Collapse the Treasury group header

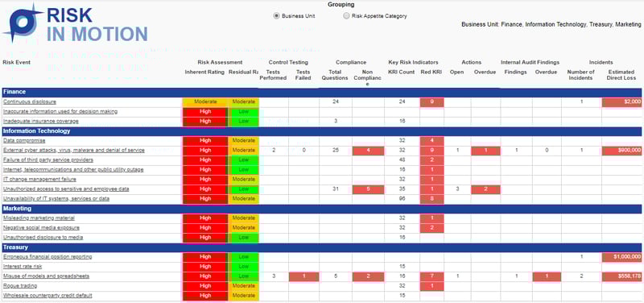pos(322,247)
